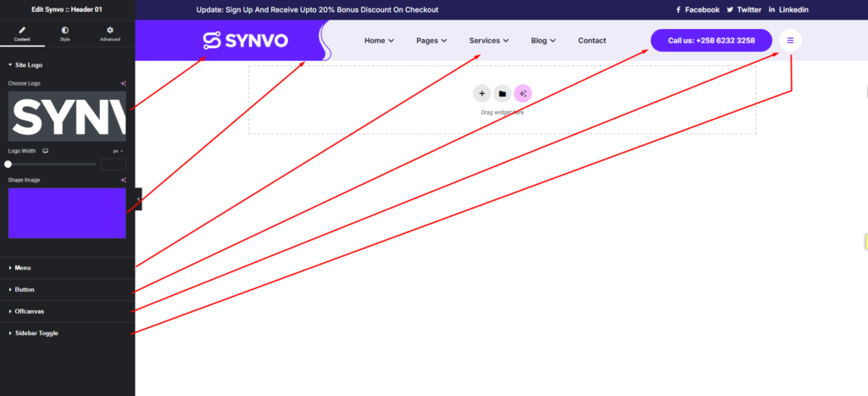Click the Call us phone number button
This screenshot has height=396, width=868.
tap(711, 41)
